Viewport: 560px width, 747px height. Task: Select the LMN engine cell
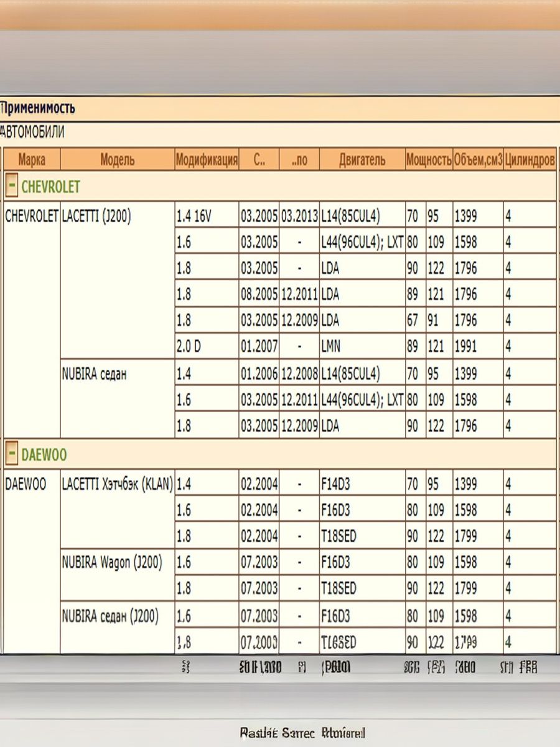(331, 347)
